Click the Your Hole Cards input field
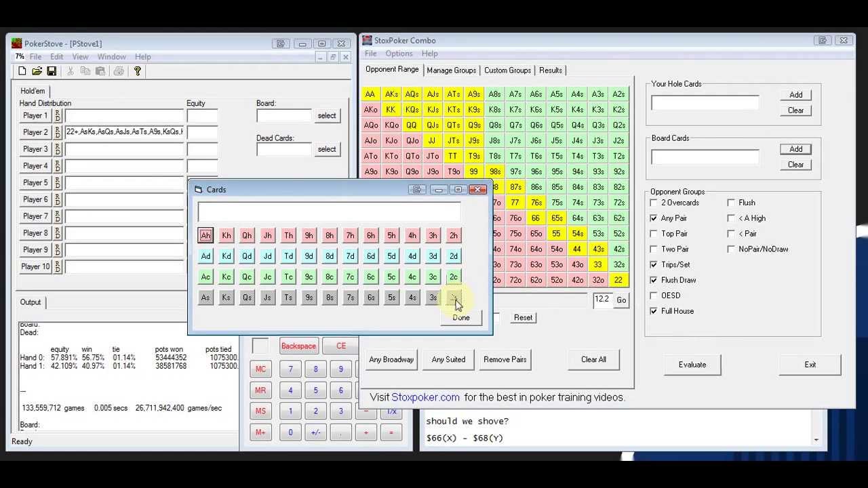 pyautogui.click(x=705, y=103)
